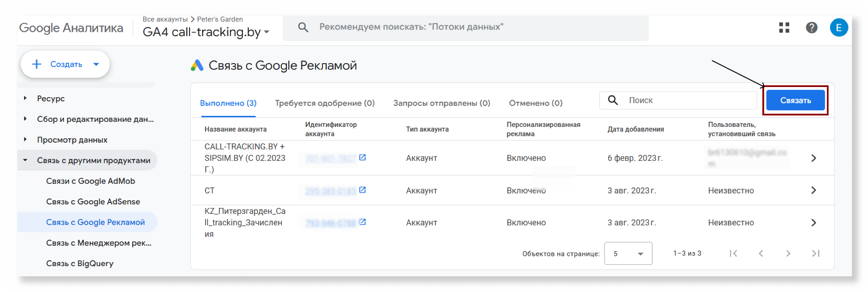
Task: Click the 1–3 из 3 pagination text
Action: click(x=687, y=253)
